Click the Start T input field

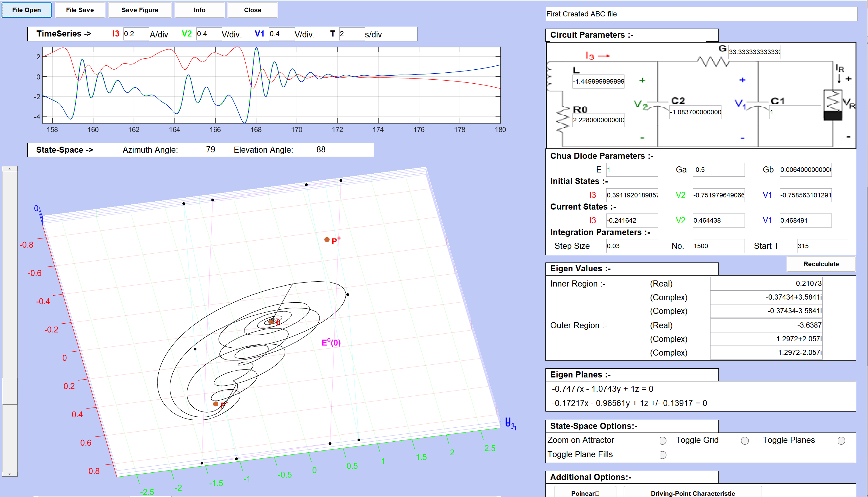coord(823,246)
